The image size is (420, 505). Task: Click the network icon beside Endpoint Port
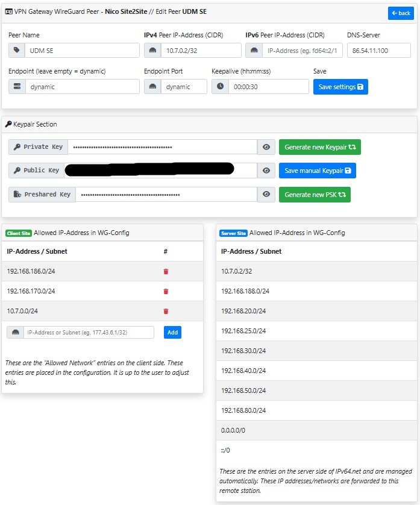pos(152,87)
